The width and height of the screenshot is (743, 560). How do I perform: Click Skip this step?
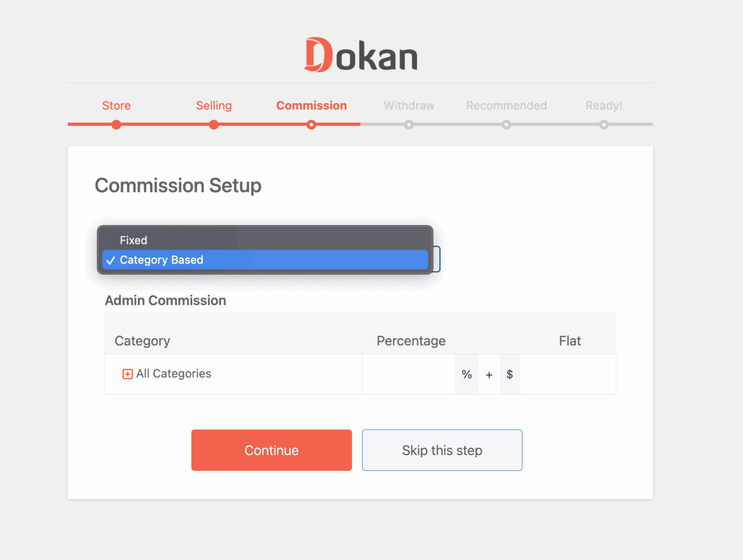(x=442, y=450)
